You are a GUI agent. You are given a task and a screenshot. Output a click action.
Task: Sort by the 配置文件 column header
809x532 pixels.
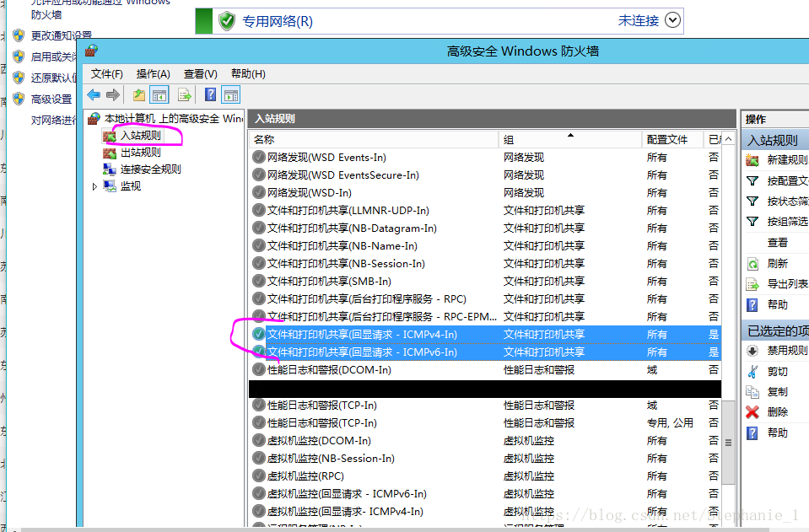click(x=671, y=140)
